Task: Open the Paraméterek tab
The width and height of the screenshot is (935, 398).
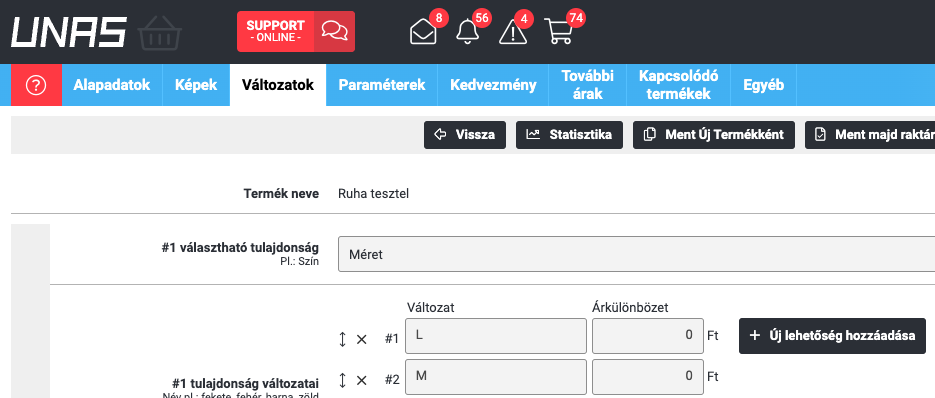Action: click(x=382, y=85)
